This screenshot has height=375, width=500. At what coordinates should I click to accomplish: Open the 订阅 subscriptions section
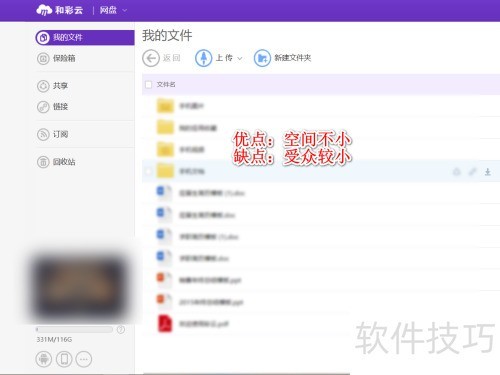point(52,134)
